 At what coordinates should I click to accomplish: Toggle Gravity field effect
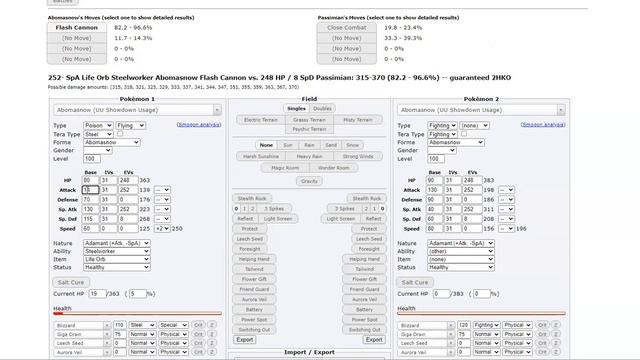pos(309,181)
